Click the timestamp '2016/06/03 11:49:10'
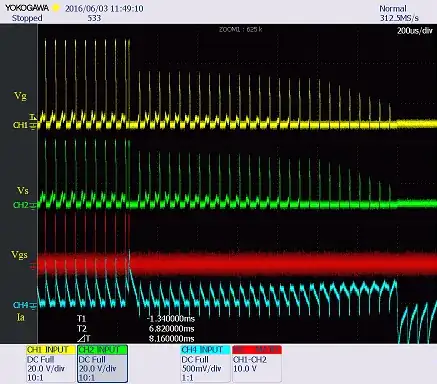Viewport: 437px width, 384px height. (x=104, y=8)
